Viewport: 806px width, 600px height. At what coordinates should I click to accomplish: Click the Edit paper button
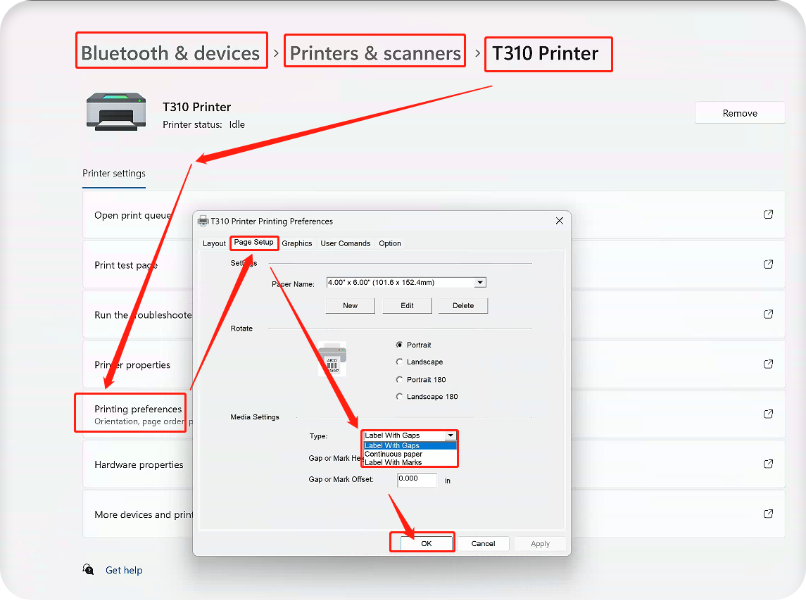[407, 305]
